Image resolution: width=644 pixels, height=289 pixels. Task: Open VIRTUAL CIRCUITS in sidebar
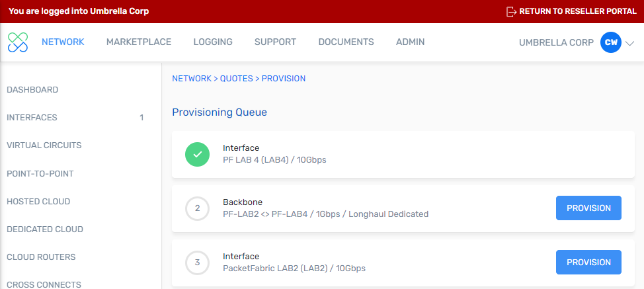44,145
